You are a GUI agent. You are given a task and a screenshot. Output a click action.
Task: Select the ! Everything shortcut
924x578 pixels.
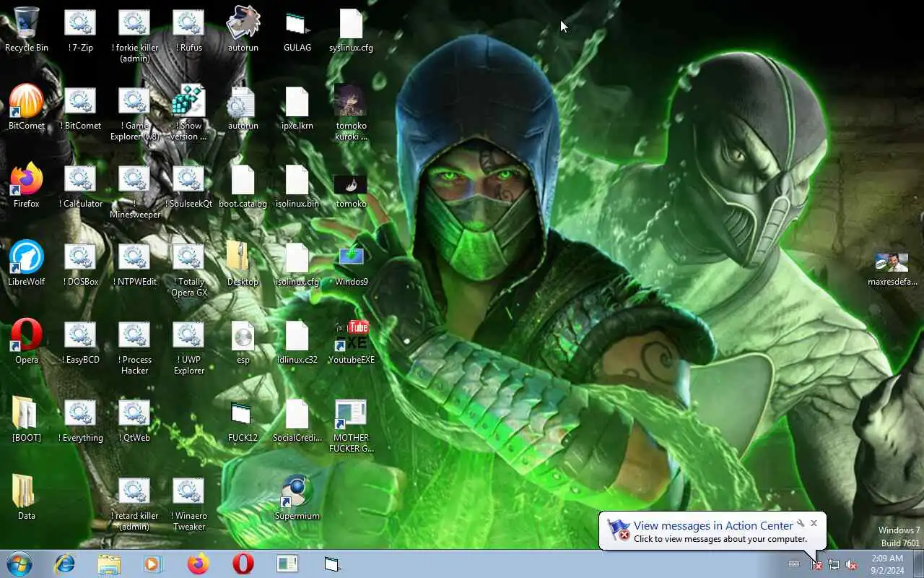pos(81,420)
